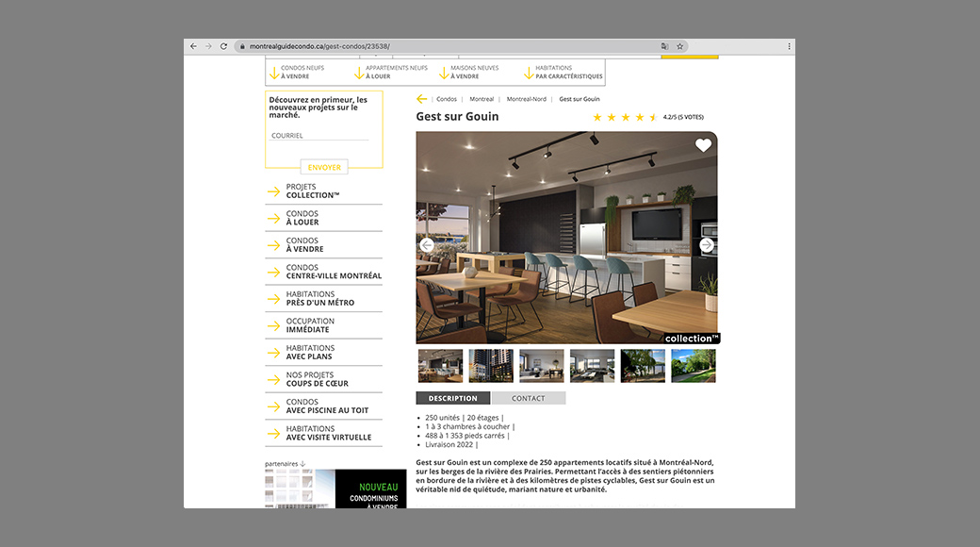This screenshot has width=980, height=547.
Task: Open the Montréal-Nord breadcrumb link
Action: 528,98
